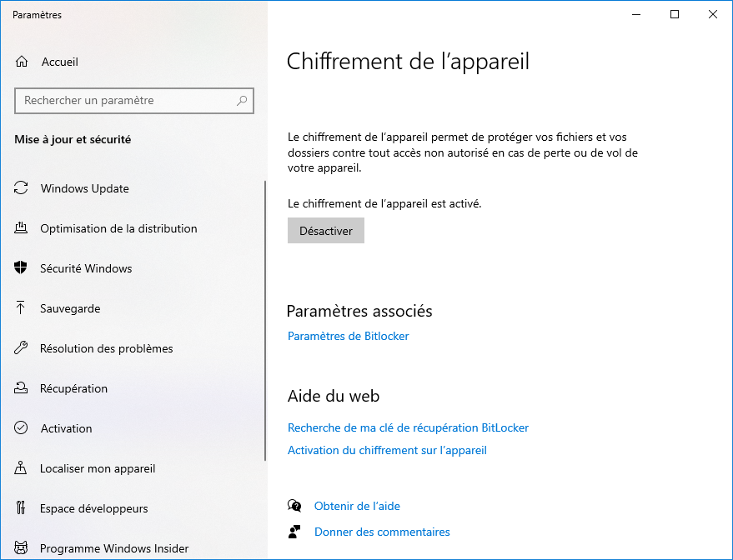This screenshot has height=560, width=733.
Task: Click the Windows Update sync icon
Action: (21, 188)
